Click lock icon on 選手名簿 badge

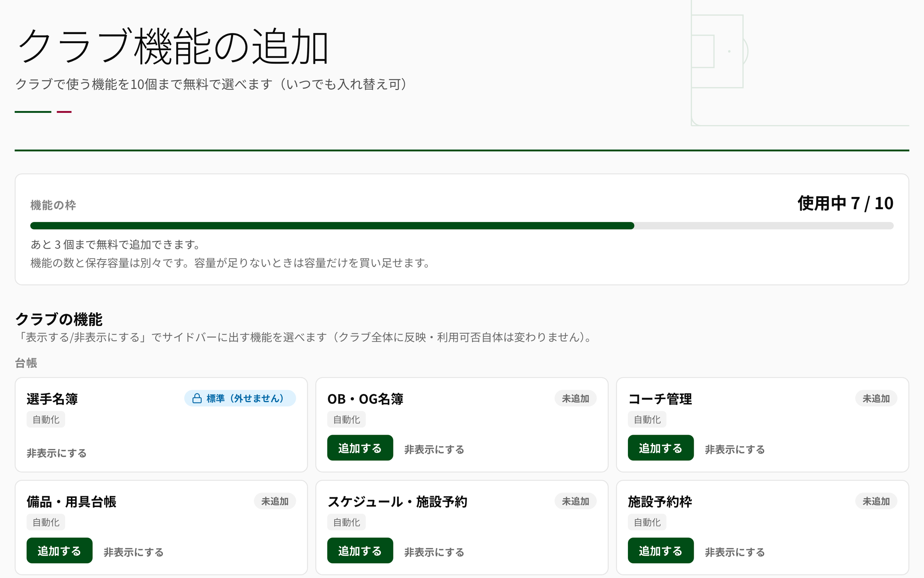(197, 398)
